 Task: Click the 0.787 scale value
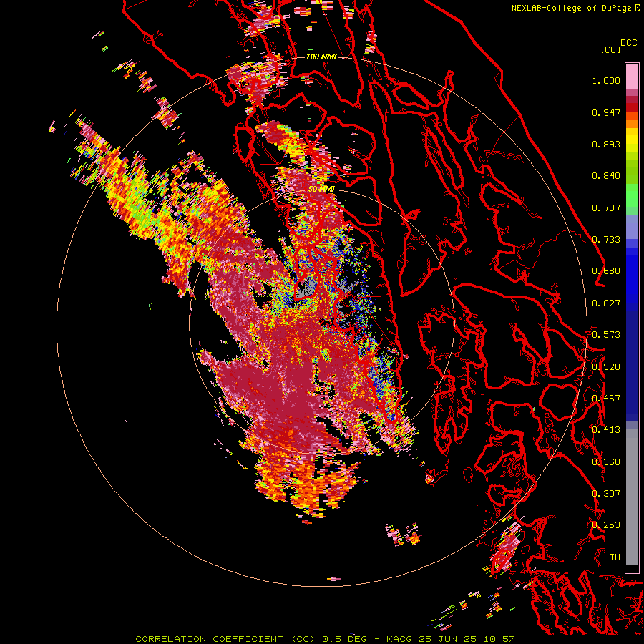click(606, 208)
